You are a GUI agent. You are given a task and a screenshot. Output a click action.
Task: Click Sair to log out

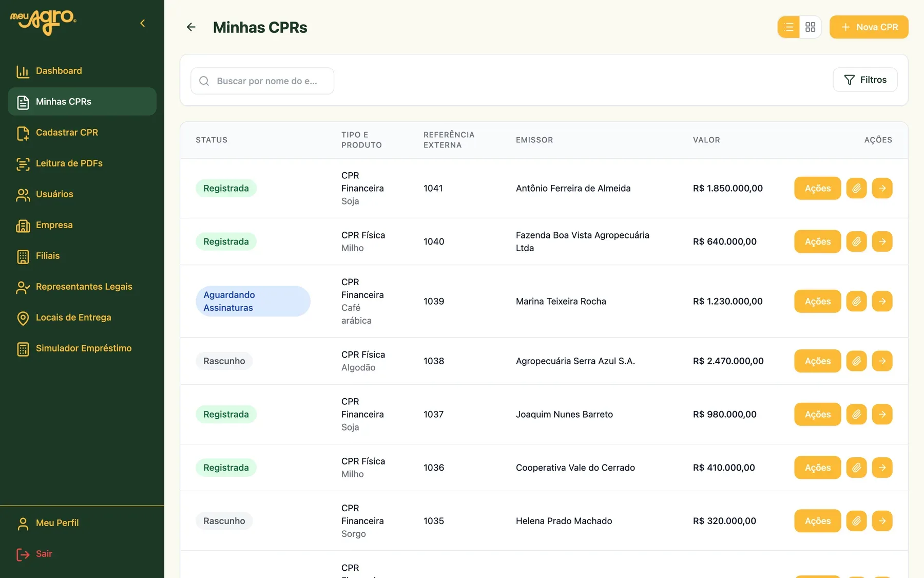click(x=82, y=554)
